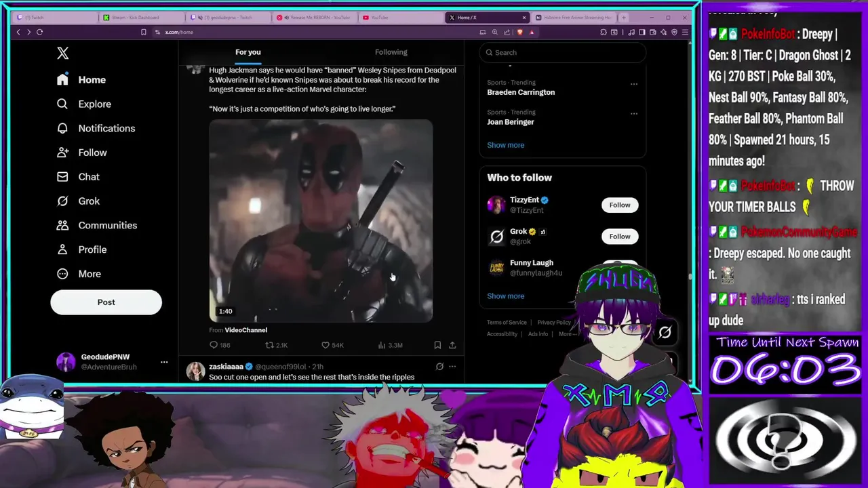Open the Explore page
Screen dimensions: 868x488
(x=84, y=104)
